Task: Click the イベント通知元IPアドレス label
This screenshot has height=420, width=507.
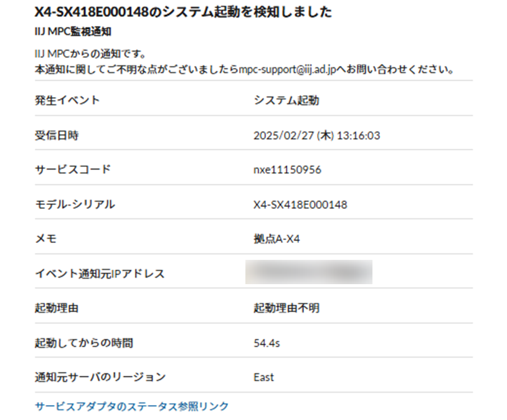Action: [100, 274]
